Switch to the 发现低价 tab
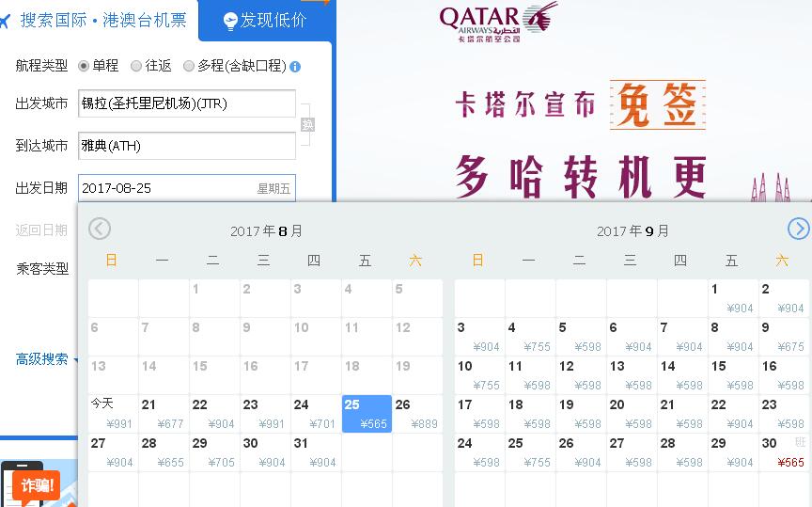 point(264,21)
